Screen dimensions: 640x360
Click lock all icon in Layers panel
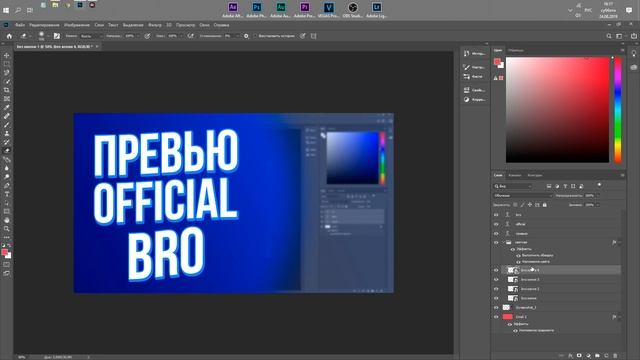(544, 205)
